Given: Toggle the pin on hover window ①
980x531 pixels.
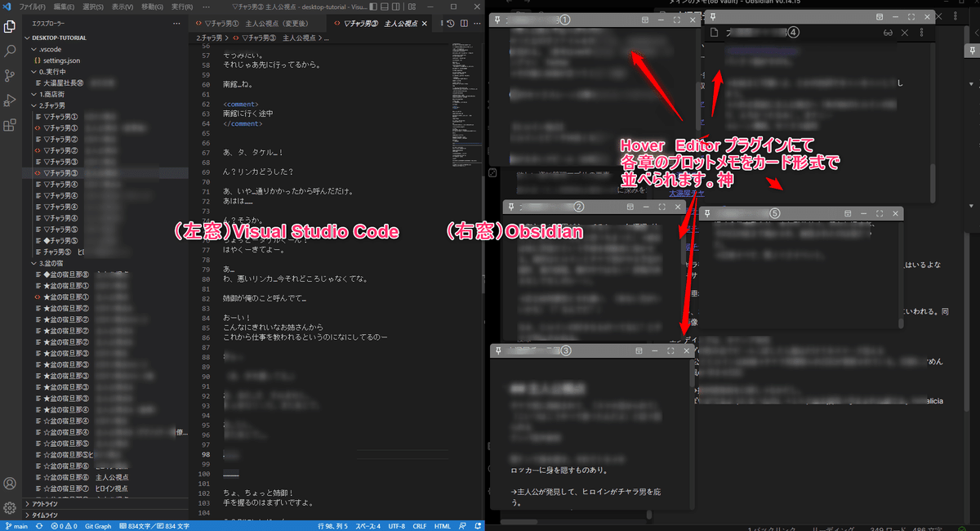Looking at the screenshot, I should click(x=499, y=20).
